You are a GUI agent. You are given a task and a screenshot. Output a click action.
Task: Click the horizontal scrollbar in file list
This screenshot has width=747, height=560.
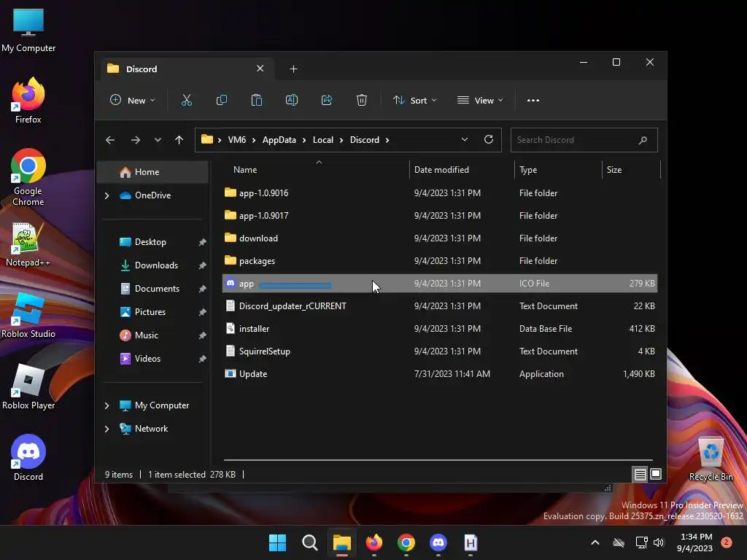click(x=438, y=461)
